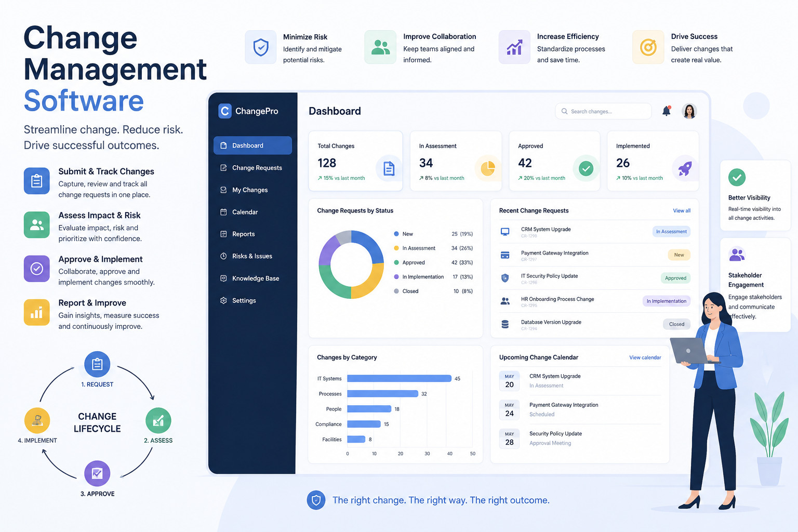Click "Security Policy Update" in Upcoming Change Calendar
Image resolution: width=798 pixels, height=532 pixels.
point(555,434)
